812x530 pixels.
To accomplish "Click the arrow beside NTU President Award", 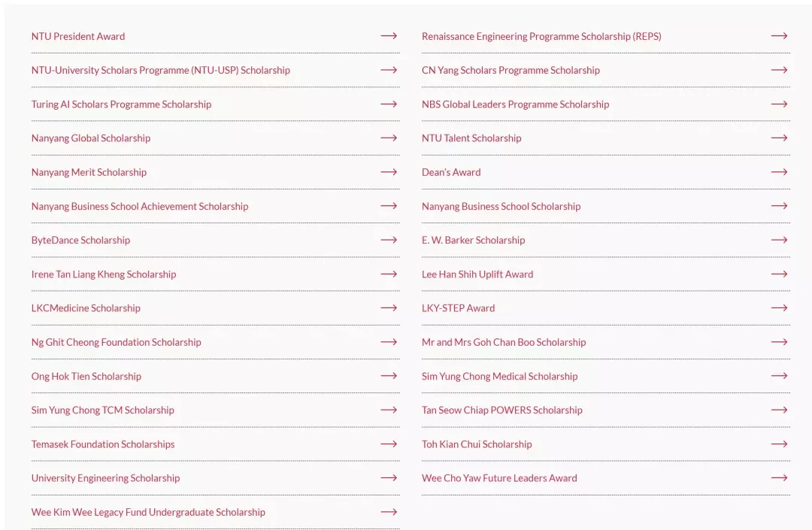I will [x=389, y=36].
